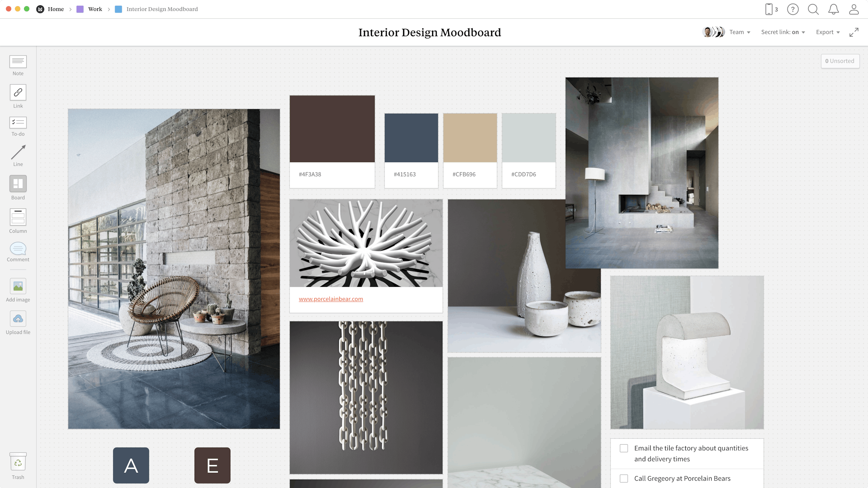The width and height of the screenshot is (868, 488).
Task: Expand the Export dropdown menu
Action: click(x=828, y=32)
